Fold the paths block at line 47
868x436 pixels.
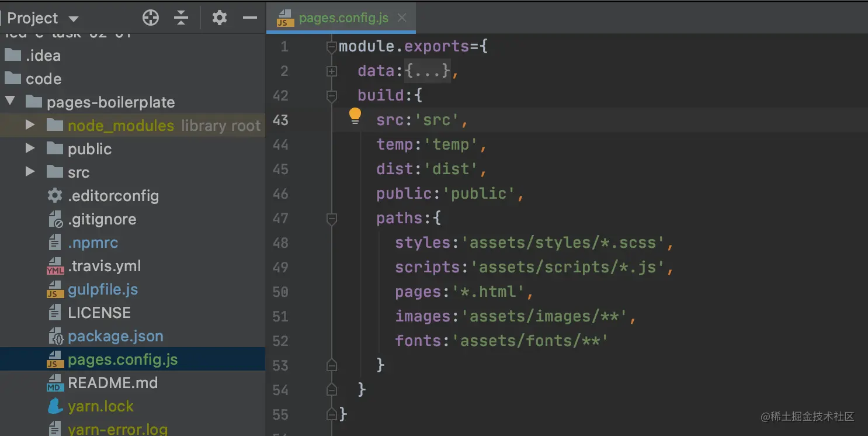(x=332, y=219)
